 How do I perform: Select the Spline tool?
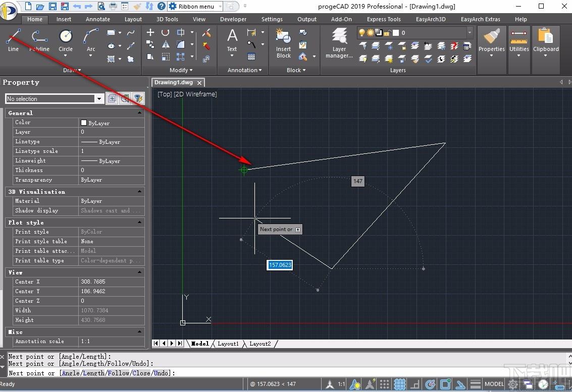131,33
